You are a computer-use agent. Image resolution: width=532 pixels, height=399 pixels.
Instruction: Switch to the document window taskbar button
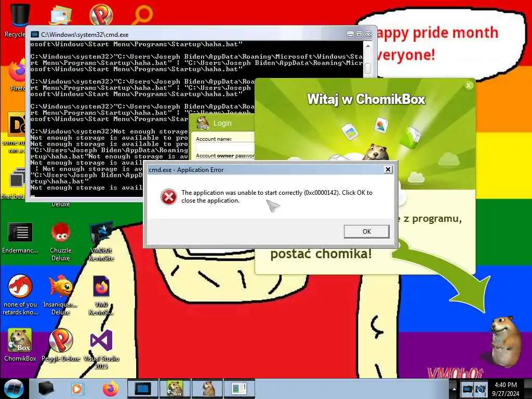point(239,389)
